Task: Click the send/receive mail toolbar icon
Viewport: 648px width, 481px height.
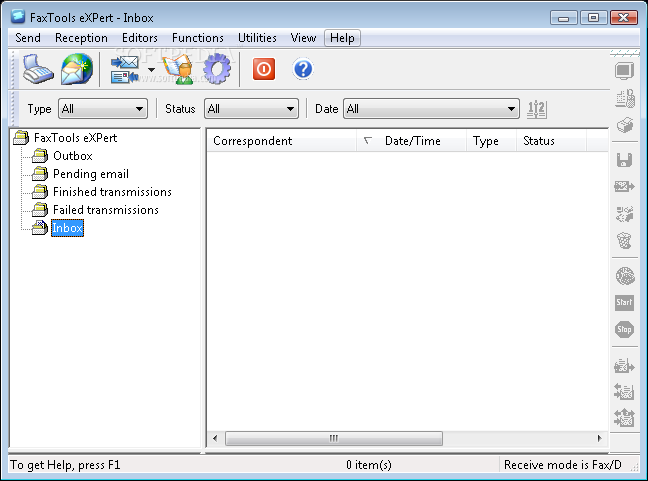Action: coord(124,69)
